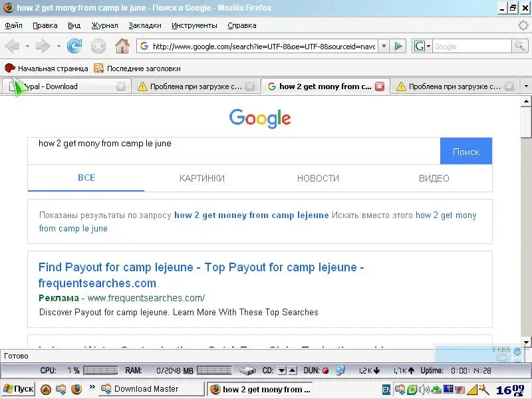This screenshot has height=399, width=532.
Task: Click the floating Download Master speed widget
Action: [478, 354]
